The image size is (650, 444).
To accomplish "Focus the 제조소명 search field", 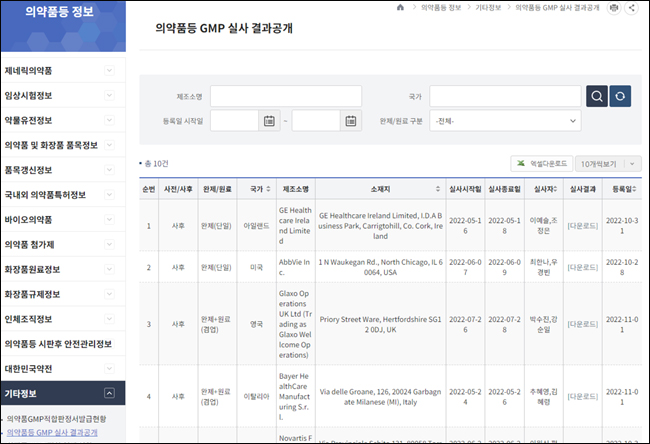I will pyautogui.click(x=286, y=96).
